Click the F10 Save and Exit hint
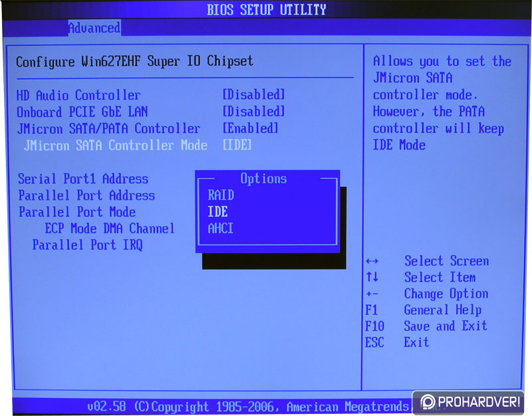 pyautogui.click(x=426, y=326)
